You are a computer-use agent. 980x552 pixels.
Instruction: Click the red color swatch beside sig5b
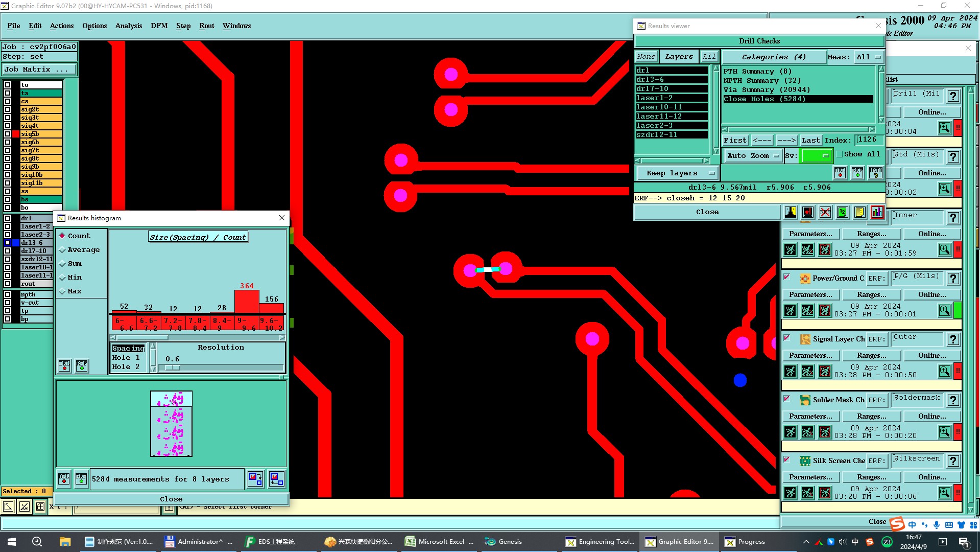click(16, 134)
